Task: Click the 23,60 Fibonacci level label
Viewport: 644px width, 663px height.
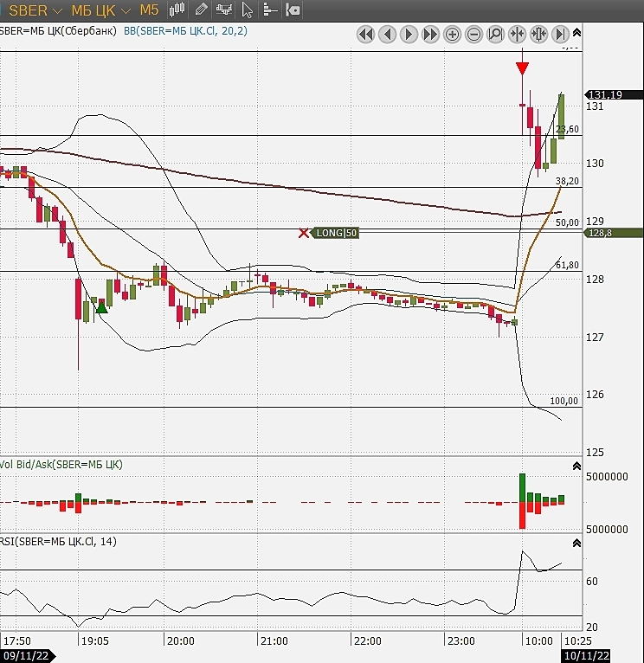Action: point(568,129)
